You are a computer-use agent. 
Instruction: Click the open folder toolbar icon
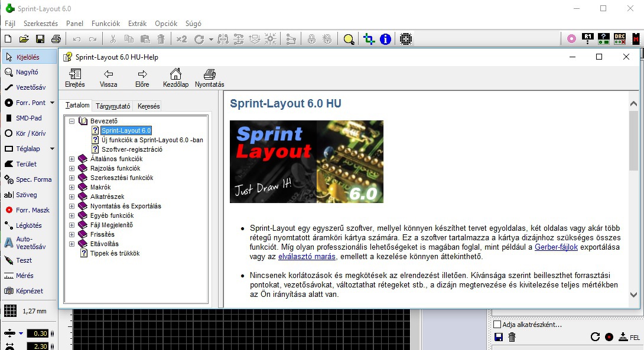(x=24, y=39)
